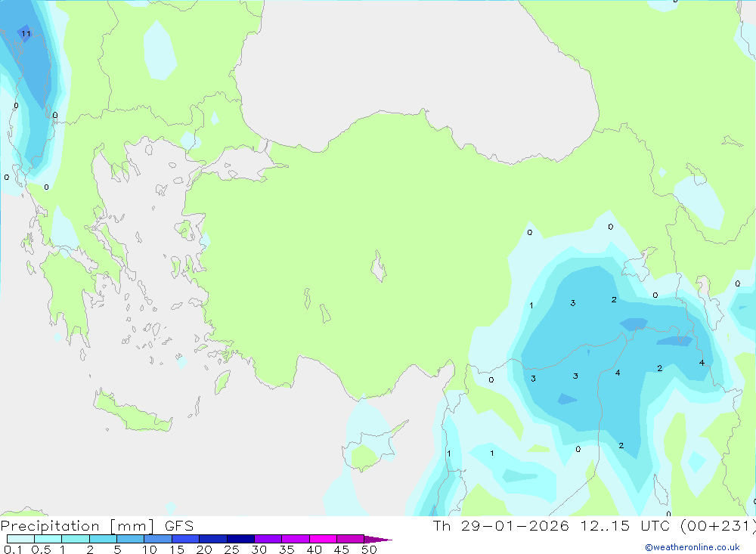Click the legend label '0.1'
The height and width of the screenshot is (554, 756).
pos(13,549)
